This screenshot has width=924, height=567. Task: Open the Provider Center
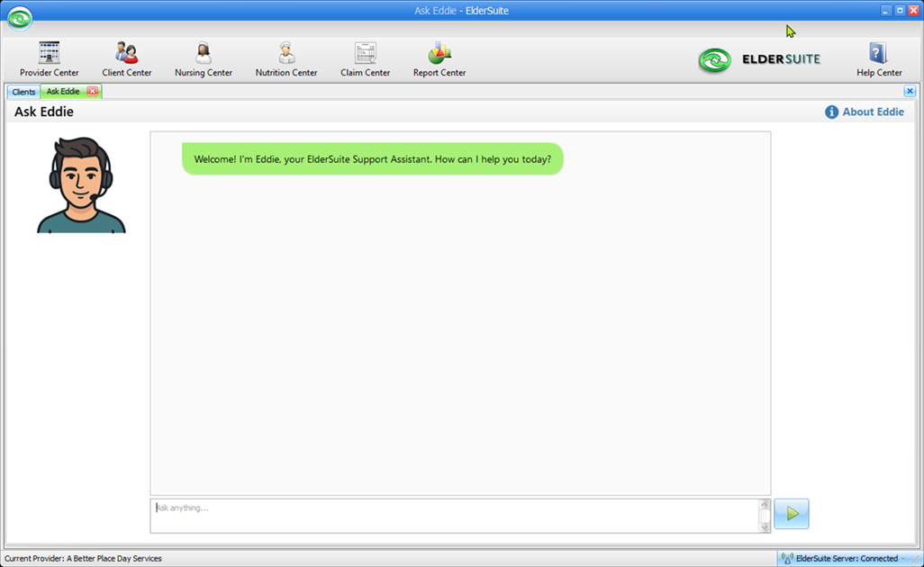point(49,58)
